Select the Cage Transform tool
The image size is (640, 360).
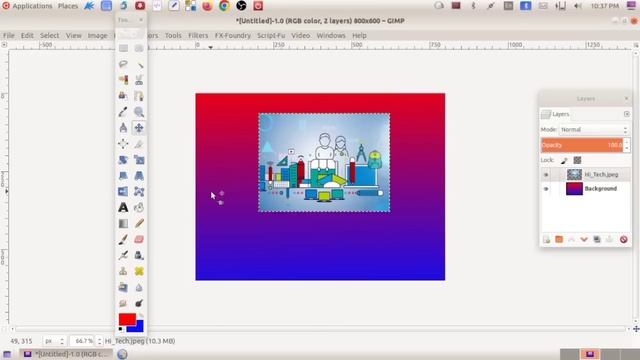139,191
